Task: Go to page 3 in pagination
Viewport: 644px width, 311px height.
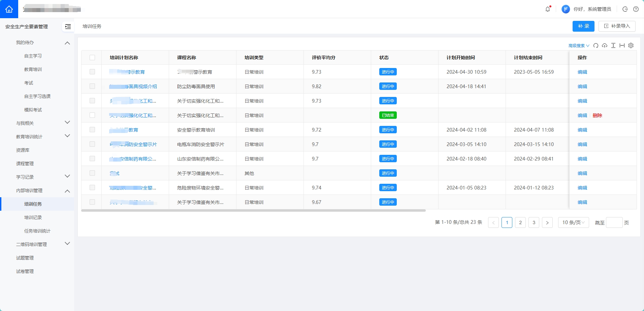Action: coord(534,222)
